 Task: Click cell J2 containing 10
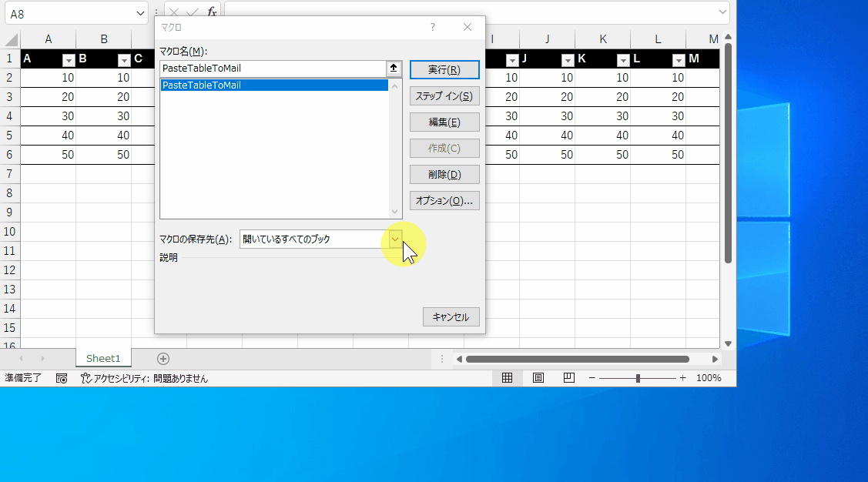click(x=547, y=78)
